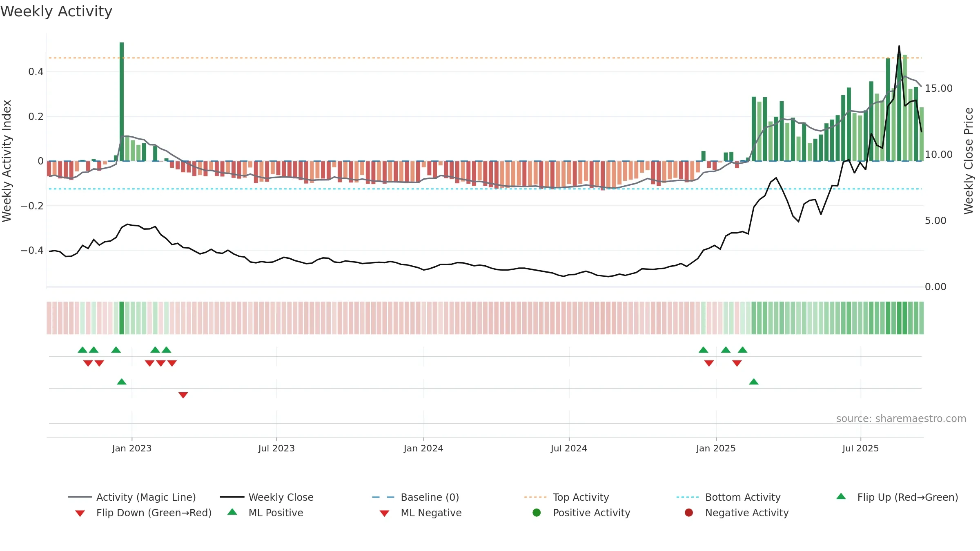
Task: Click the 0.2 activity axis tick
Action: [x=36, y=116]
